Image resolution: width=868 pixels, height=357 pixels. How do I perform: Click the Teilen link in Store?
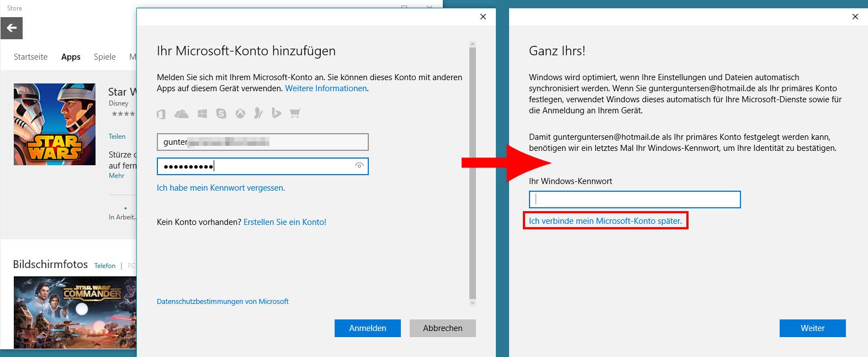117,136
